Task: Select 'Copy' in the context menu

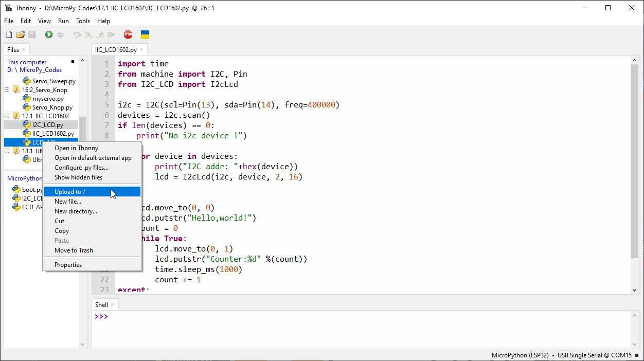Action: [92, 231]
